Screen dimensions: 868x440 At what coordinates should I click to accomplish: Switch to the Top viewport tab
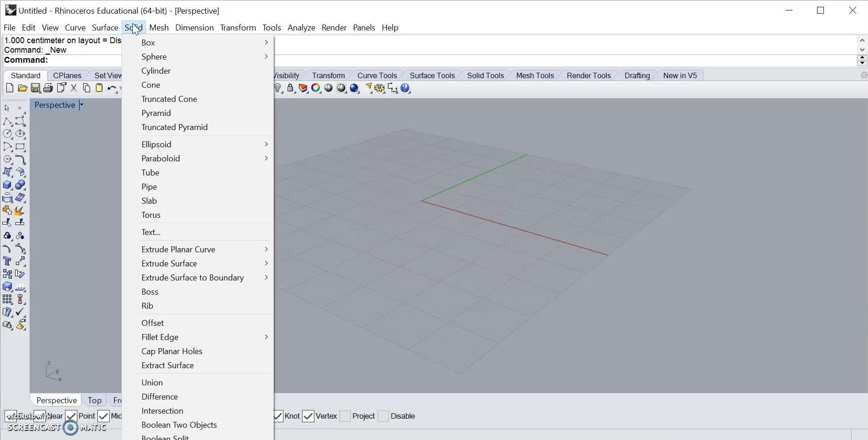(95, 400)
